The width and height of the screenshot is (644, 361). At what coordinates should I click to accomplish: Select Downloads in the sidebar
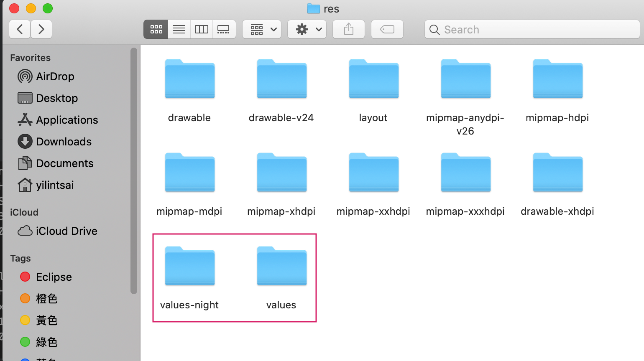(64, 142)
